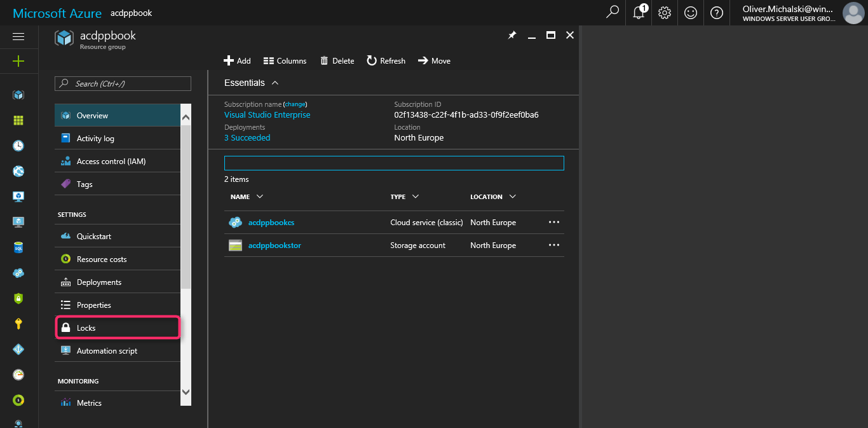Click the subscription ID value
Viewport: 868px width, 428px height.
coord(466,115)
